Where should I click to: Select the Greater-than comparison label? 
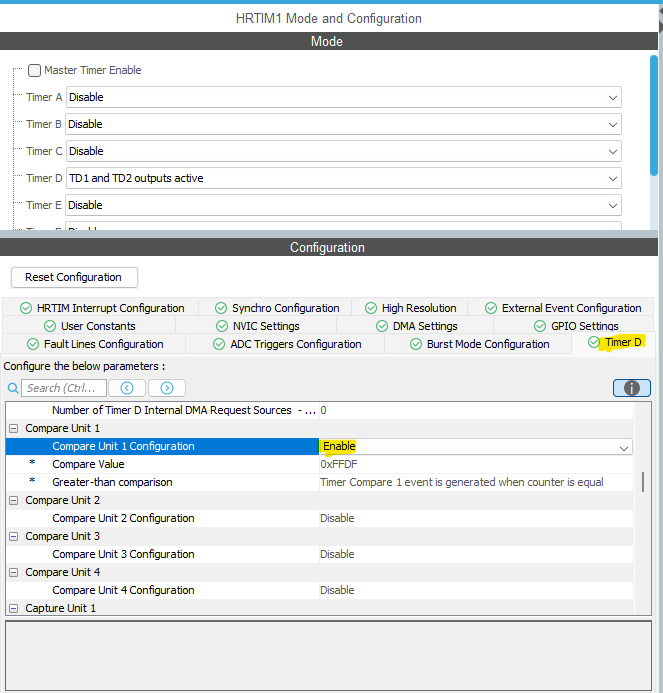(x=112, y=482)
